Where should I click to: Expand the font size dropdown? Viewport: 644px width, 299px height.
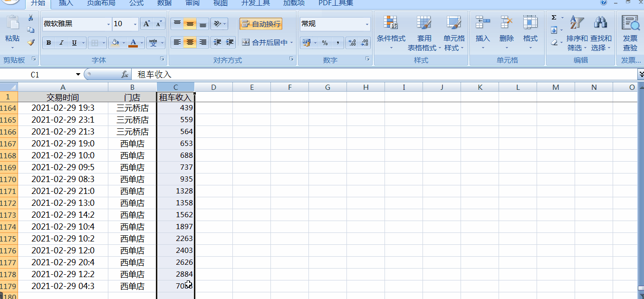135,24
